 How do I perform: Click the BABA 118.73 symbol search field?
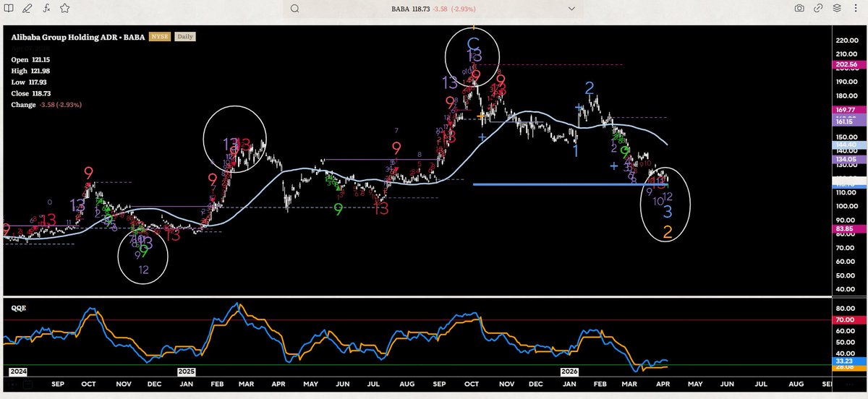[x=434, y=9]
